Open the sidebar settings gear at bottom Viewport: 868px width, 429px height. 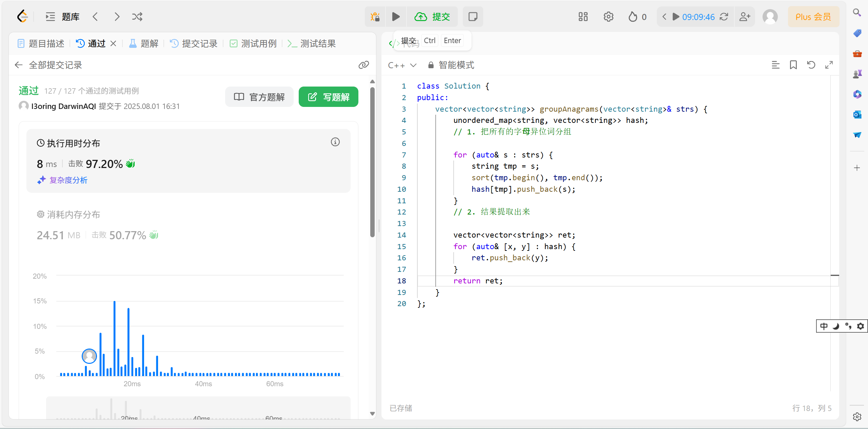coord(857,417)
